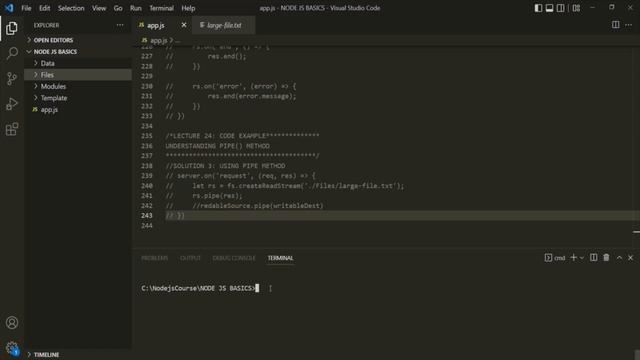640x360 pixels.
Task: Open the Explorer view in activity bar
Action: point(12,28)
